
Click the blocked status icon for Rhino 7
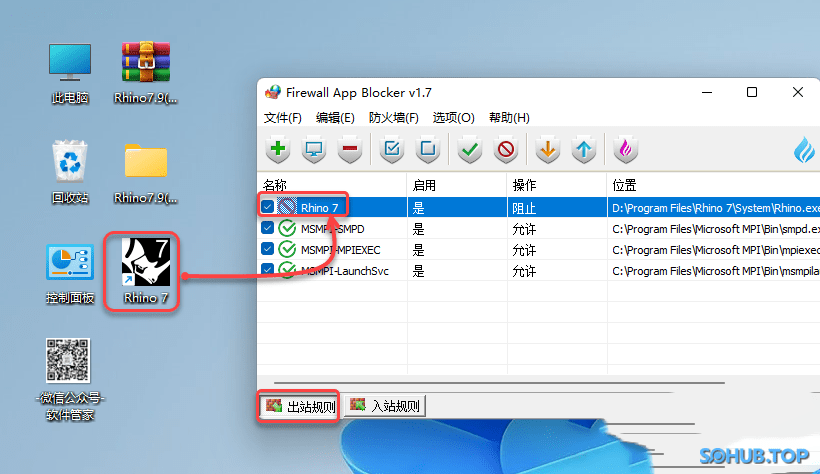pos(287,207)
